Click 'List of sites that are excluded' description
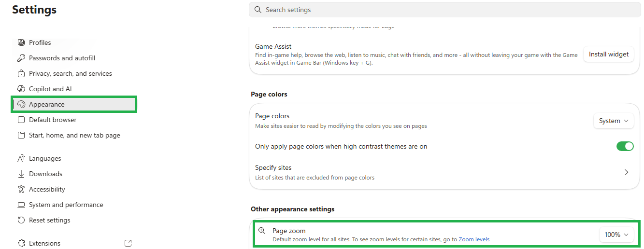The image size is (644, 249). (315, 178)
